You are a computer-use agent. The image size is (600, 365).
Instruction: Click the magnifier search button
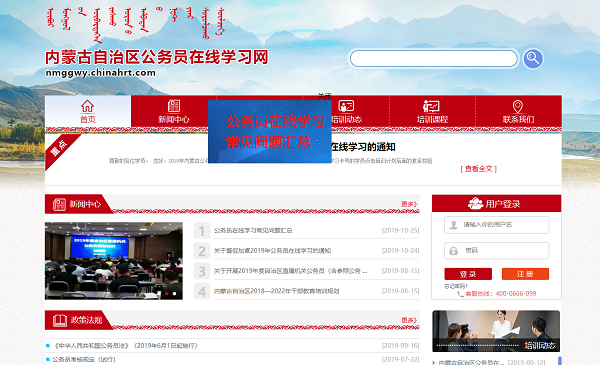(533, 59)
